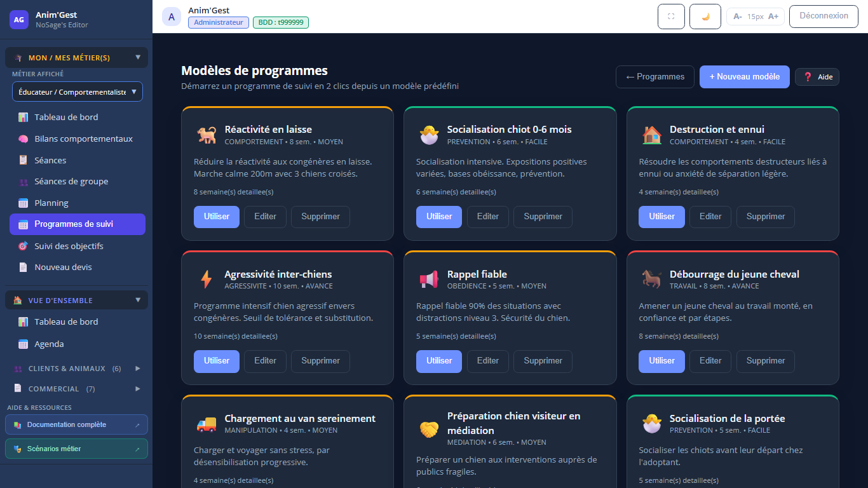Click Rappel fiable megaphone icon
This screenshot has height=488, width=868.
(x=429, y=280)
